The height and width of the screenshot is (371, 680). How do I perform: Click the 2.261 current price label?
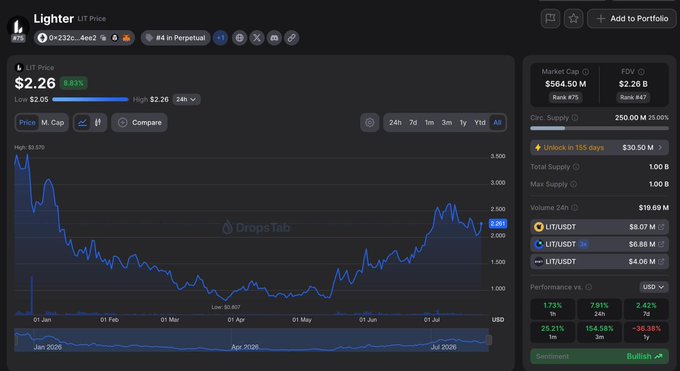pos(498,223)
